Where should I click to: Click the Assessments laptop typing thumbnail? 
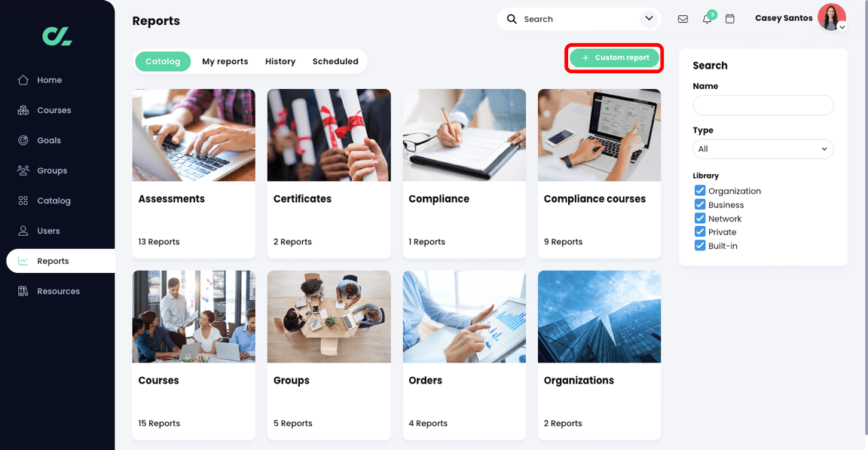[194, 135]
